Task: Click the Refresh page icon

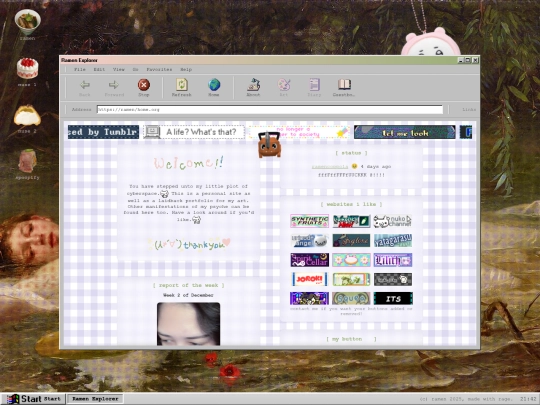Action: click(x=181, y=84)
